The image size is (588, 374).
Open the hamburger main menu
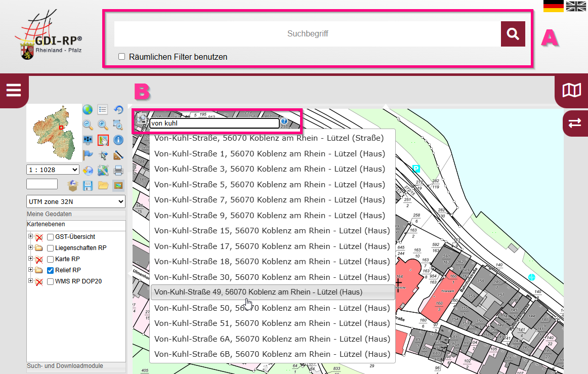14,91
